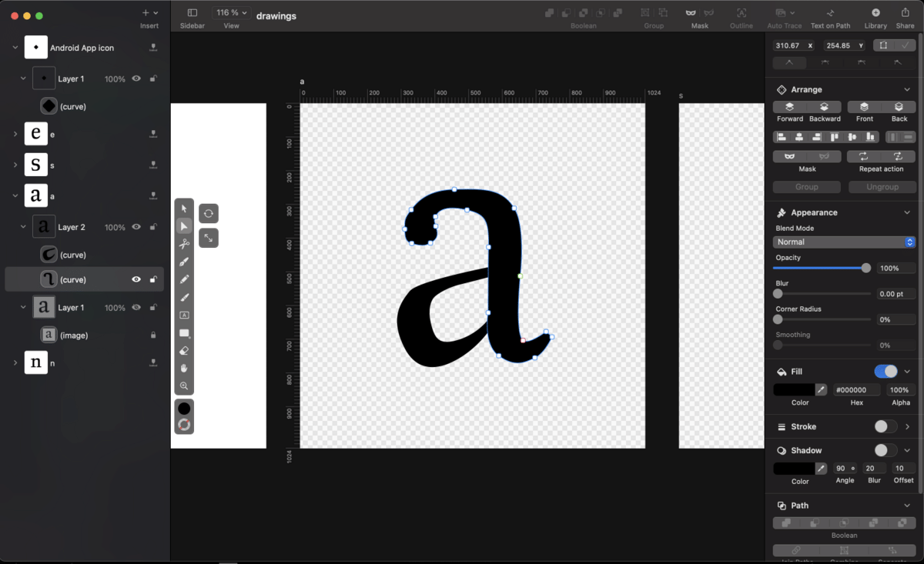Click the Opacity slider handle
The image size is (924, 564).
(866, 268)
